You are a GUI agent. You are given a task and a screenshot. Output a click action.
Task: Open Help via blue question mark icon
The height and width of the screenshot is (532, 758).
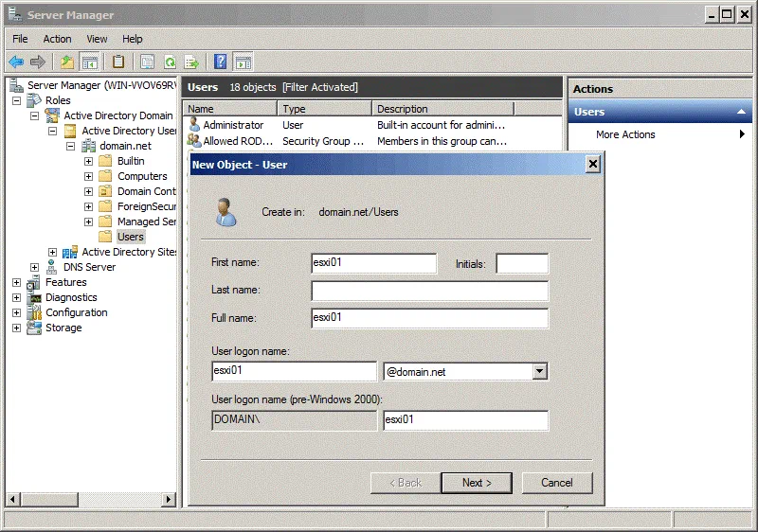[220, 62]
